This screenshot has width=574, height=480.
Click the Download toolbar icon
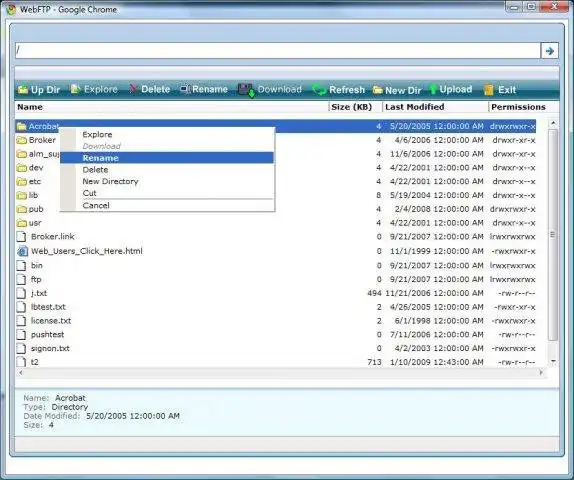point(246,90)
